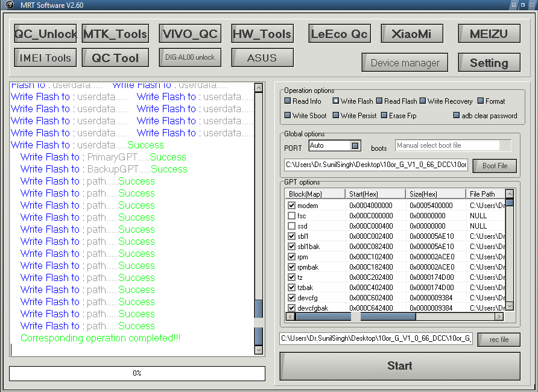Click log panel scroll up arrow
The width and height of the screenshot is (538, 392).
point(259,88)
